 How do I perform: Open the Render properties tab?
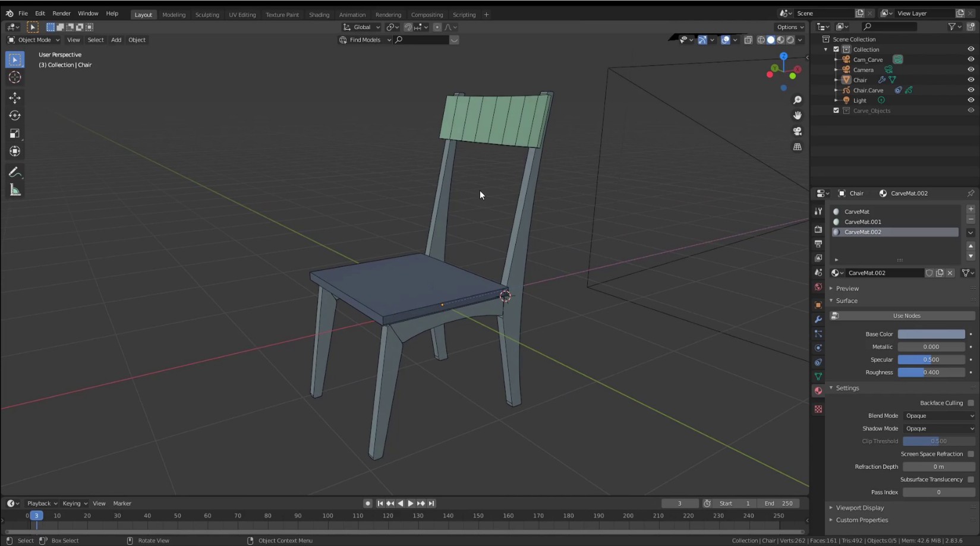(818, 229)
